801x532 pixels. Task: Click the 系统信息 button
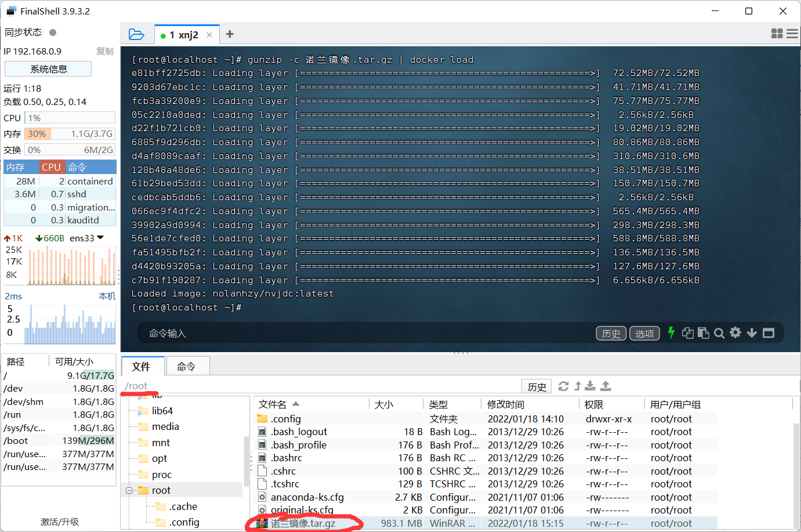(48, 69)
